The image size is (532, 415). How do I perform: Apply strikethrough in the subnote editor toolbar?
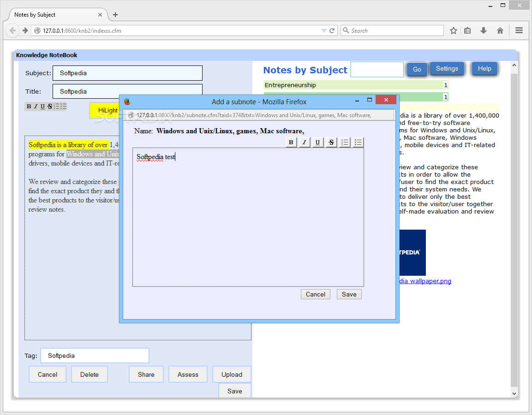[331, 142]
